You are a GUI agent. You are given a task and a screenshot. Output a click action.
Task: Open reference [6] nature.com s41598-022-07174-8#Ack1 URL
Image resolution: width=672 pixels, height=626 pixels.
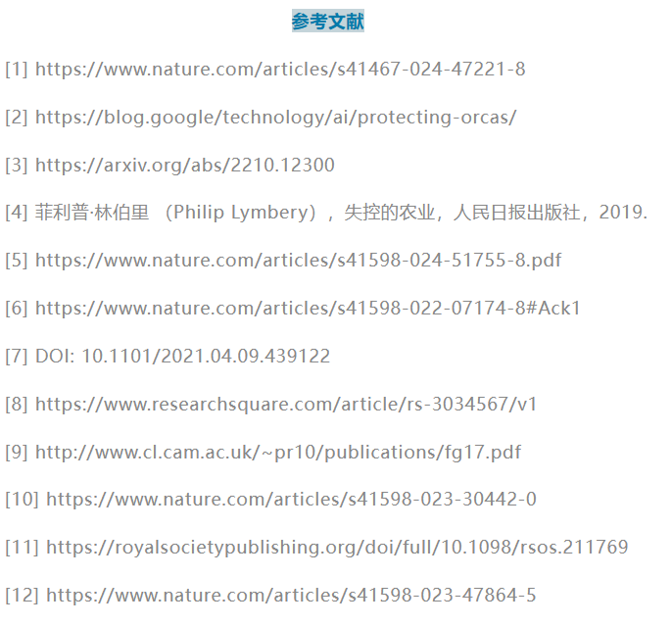(308, 309)
